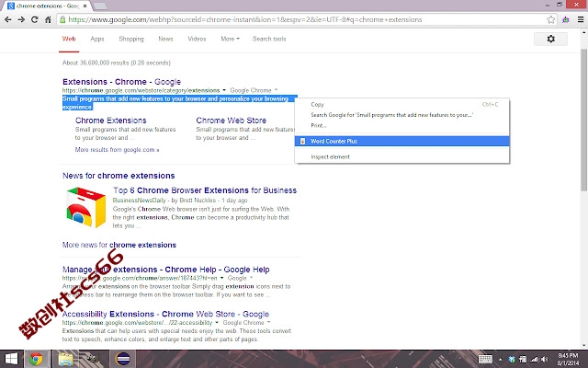Click the green padlock in address bar

pos(62,19)
